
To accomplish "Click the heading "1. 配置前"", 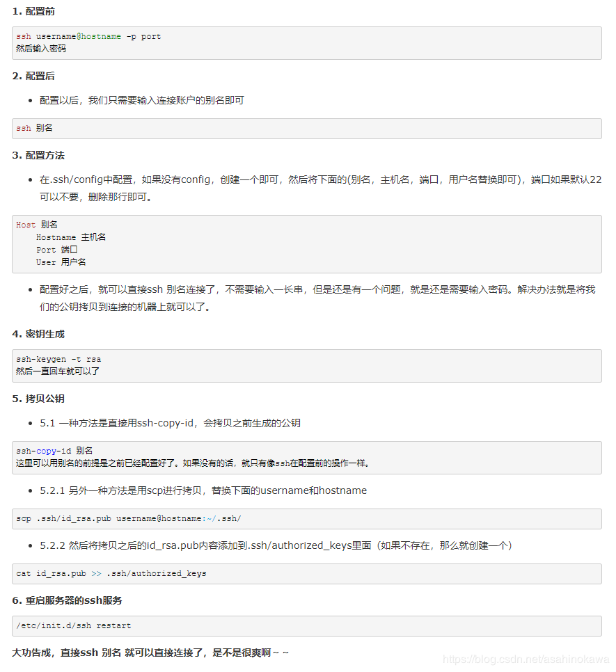I will (33, 12).
